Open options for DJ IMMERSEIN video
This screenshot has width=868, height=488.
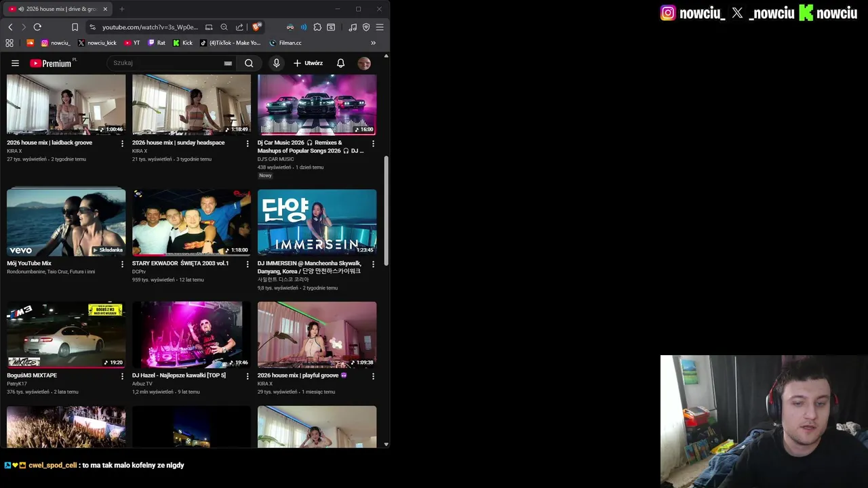point(372,264)
